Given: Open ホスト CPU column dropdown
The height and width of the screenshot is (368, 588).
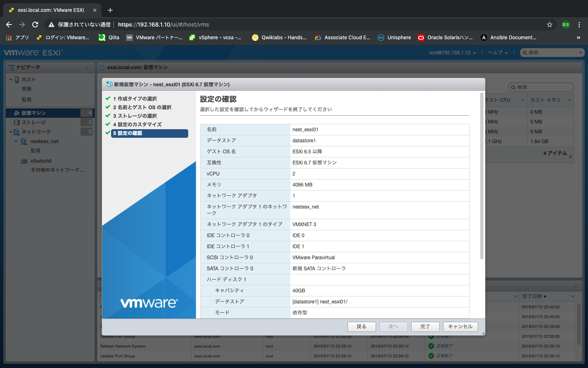Looking at the screenshot, I should point(523,100).
